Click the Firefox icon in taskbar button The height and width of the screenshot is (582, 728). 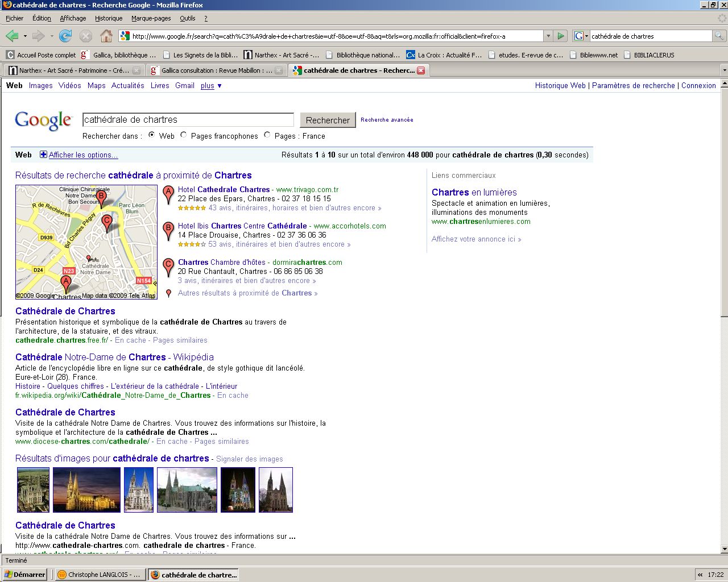point(155,575)
